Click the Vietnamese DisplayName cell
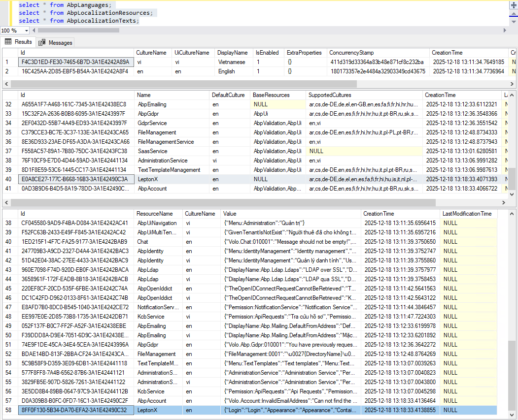The height and width of the screenshot is (420, 518). 232,62
